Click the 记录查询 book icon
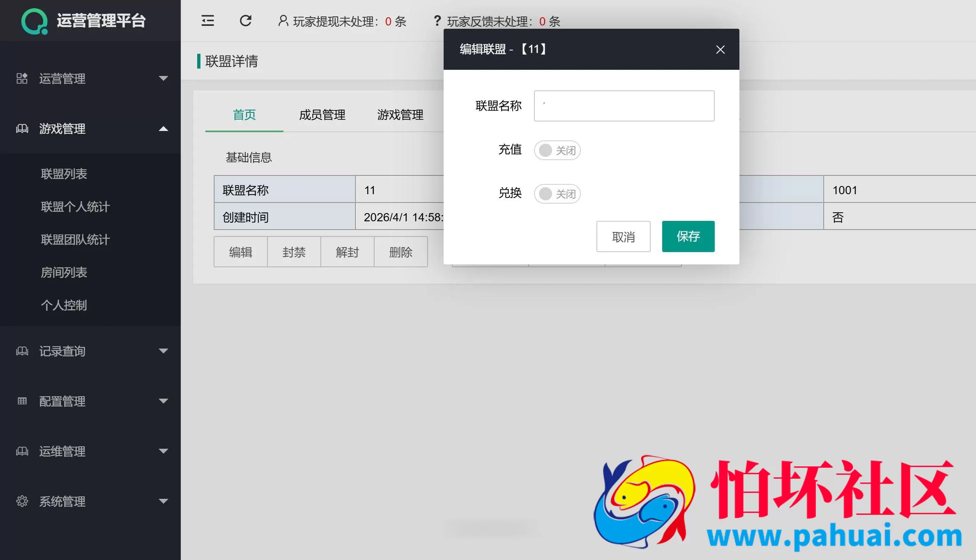This screenshot has width=976, height=560. click(x=22, y=351)
